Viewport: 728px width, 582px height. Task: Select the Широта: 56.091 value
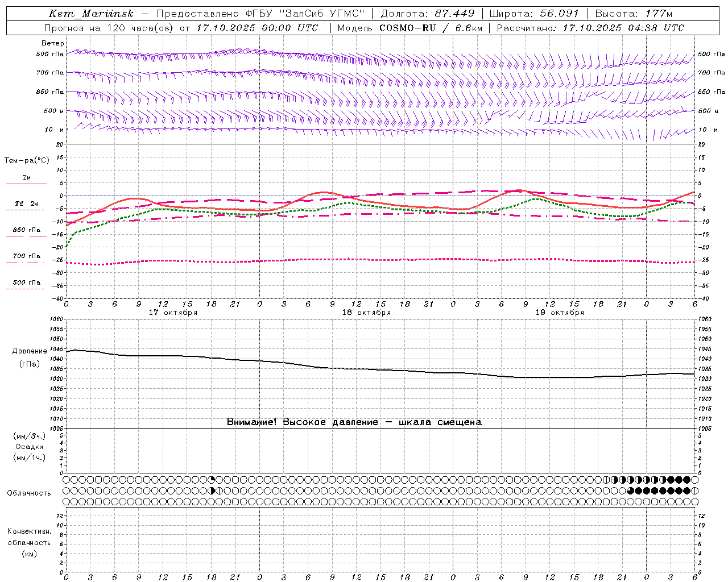(x=534, y=14)
